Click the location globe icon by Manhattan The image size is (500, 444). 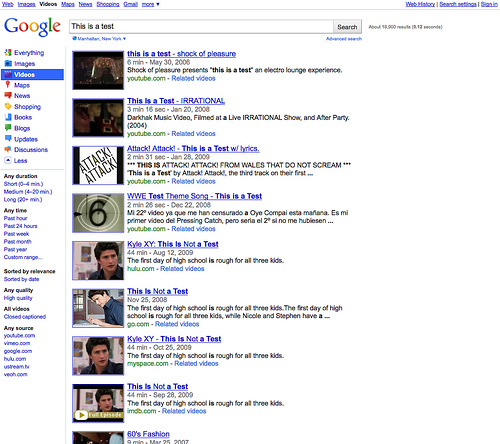tap(75, 38)
